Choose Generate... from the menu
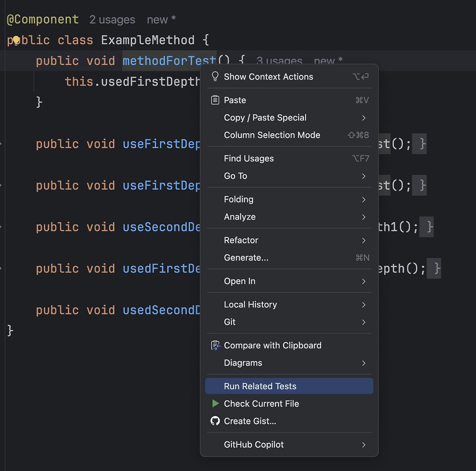The width and height of the screenshot is (476, 471). tap(289, 258)
